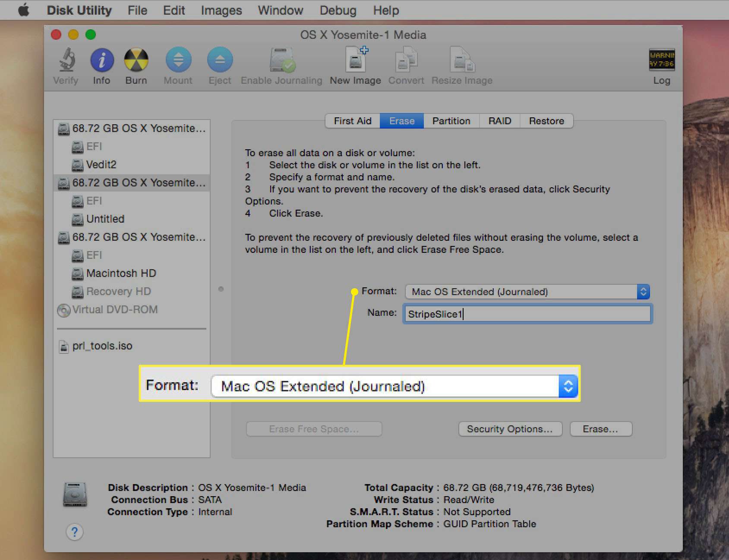Open the Debug menu

338,10
